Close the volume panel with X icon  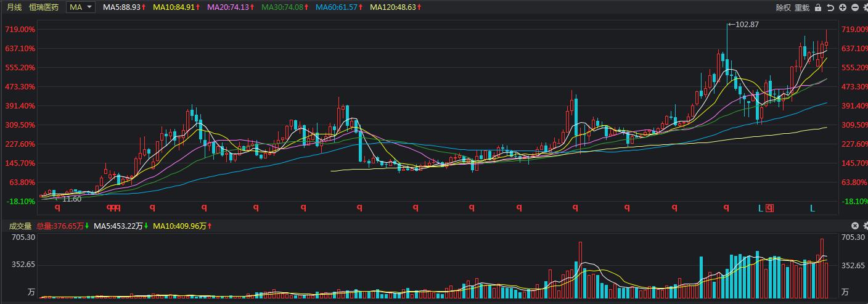tap(855, 226)
